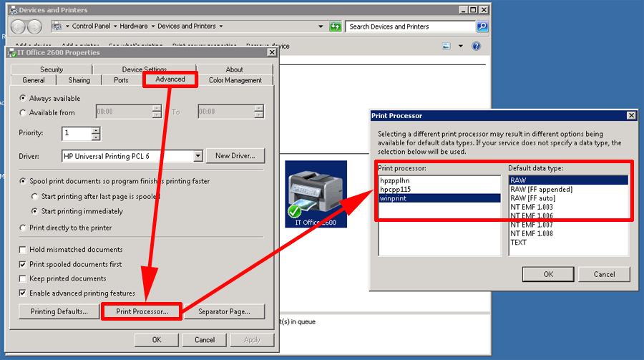Viewport: 644px width, 360px height.
Task: Select Spool print documents radio button
Action: 23,181
